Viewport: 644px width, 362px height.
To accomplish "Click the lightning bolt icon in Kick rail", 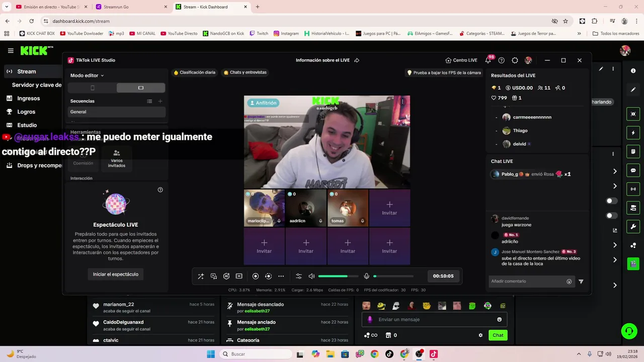I will (633, 133).
